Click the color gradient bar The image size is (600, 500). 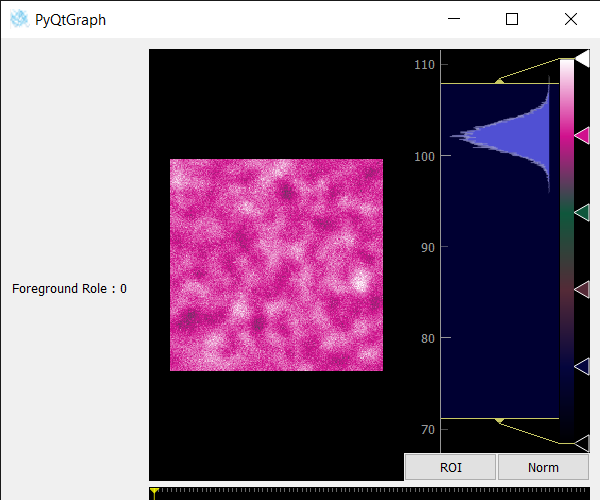click(x=567, y=251)
